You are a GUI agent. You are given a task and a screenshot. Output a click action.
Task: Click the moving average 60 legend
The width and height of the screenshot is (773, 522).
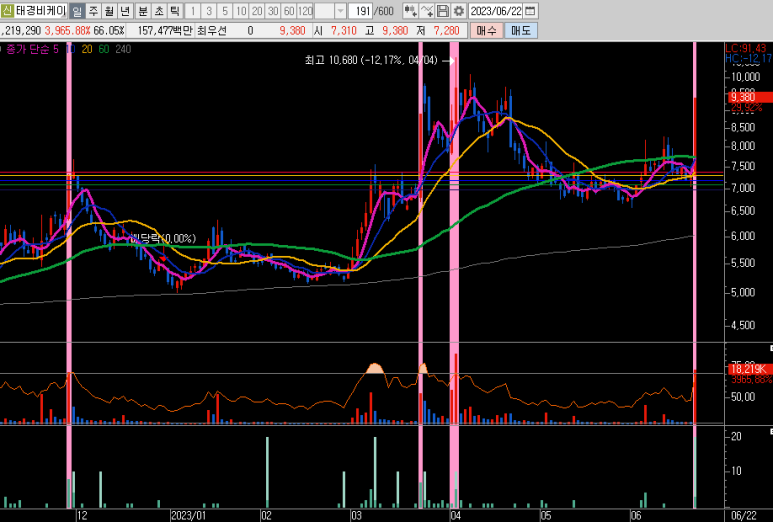[104, 49]
